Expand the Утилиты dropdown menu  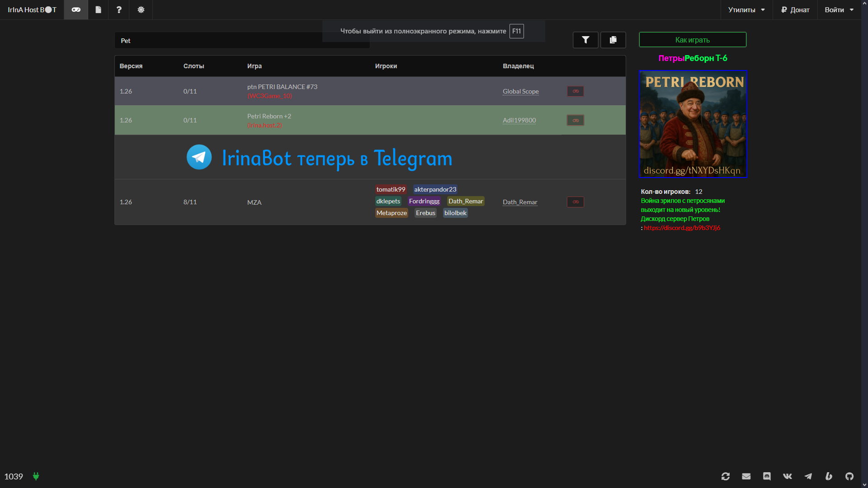tap(746, 9)
